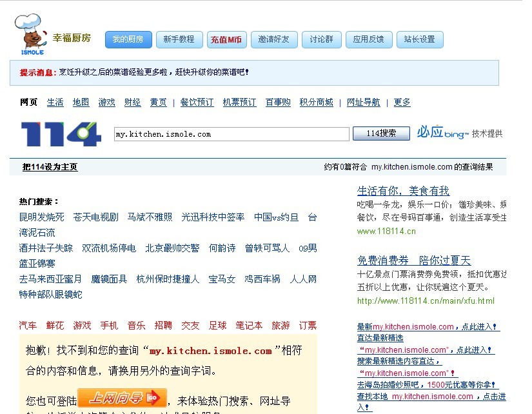This screenshot has width=532, height=414.
Task: Open the 新手教程 tab
Action: (x=179, y=39)
